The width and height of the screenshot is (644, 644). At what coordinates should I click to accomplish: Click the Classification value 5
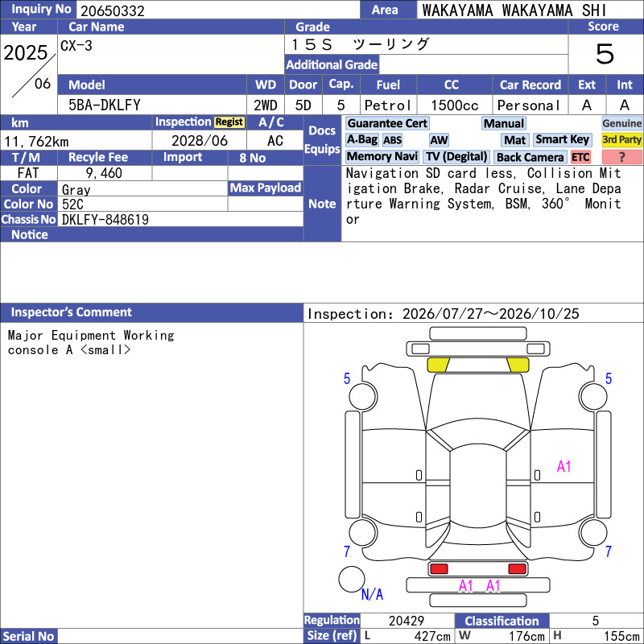[x=596, y=621]
